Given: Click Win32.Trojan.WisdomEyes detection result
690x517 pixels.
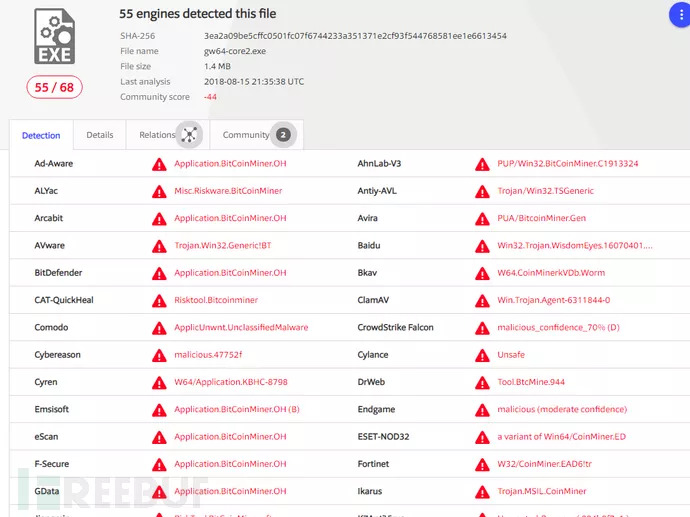Looking at the screenshot, I should 575,246.
